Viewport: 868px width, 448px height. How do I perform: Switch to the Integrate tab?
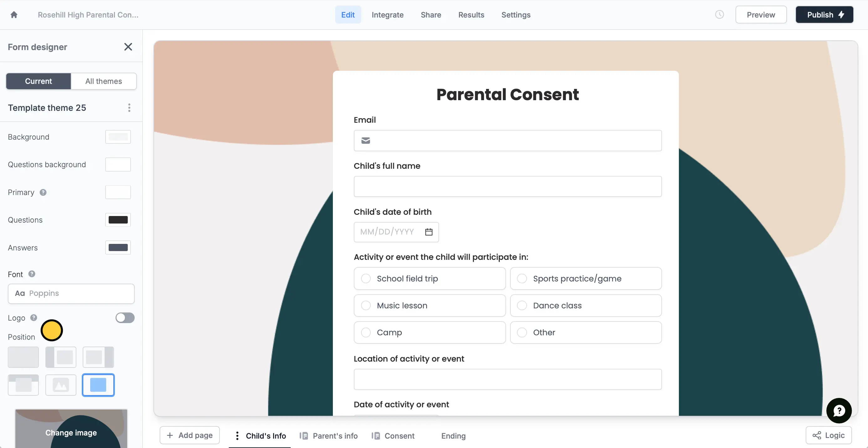coord(387,15)
